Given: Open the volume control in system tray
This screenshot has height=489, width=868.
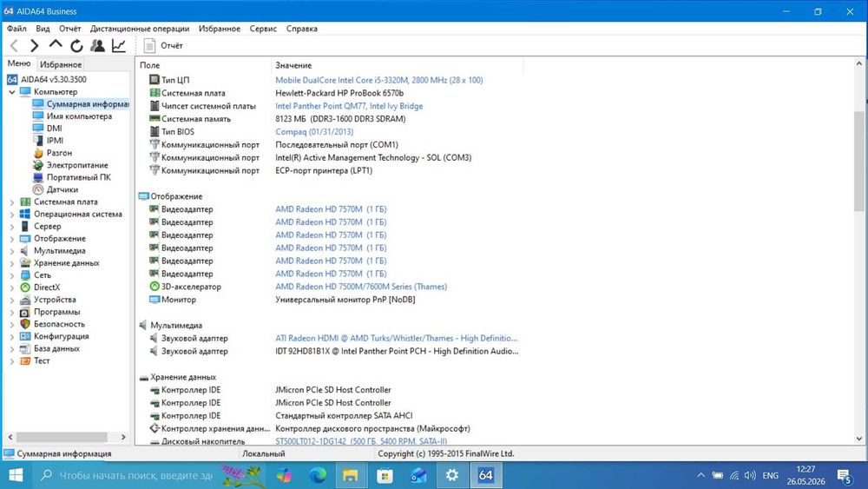Looking at the screenshot, I should [x=750, y=475].
